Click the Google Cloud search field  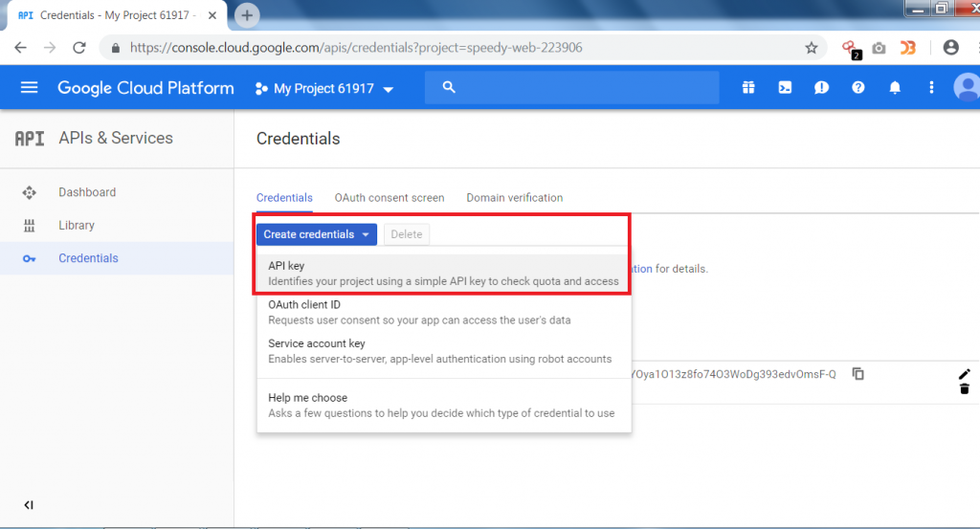tap(574, 88)
